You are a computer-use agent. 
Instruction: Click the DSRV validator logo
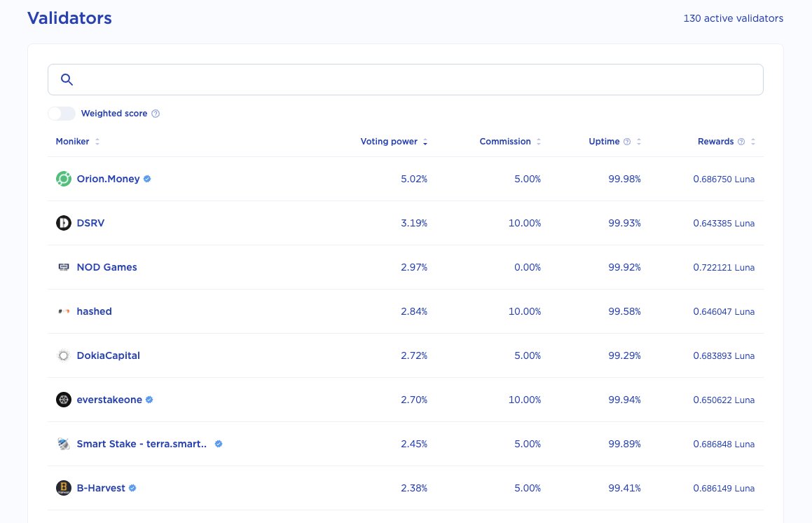coord(64,223)
